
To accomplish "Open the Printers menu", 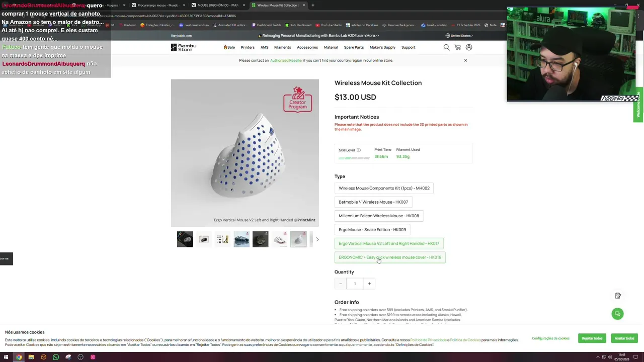I will [x=248, y=47].
